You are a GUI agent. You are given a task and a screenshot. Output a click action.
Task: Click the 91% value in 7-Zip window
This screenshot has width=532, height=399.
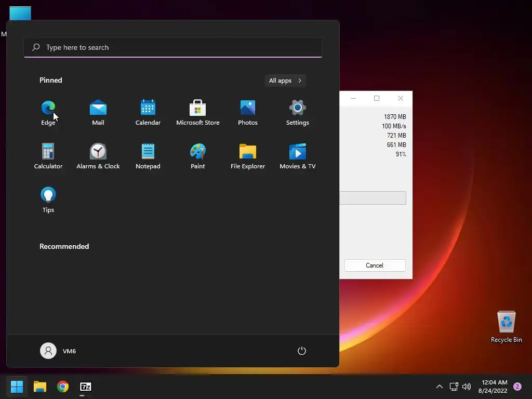[x=401, y=154]
